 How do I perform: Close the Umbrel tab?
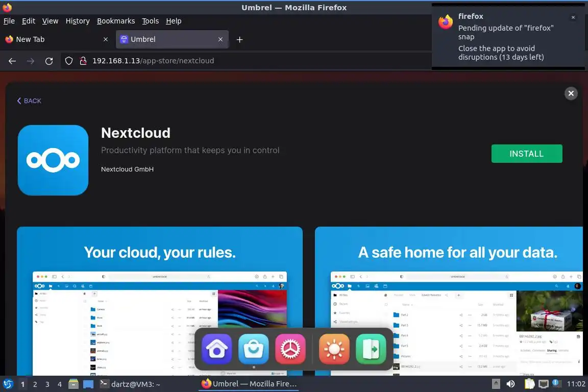tap(220, 39)
